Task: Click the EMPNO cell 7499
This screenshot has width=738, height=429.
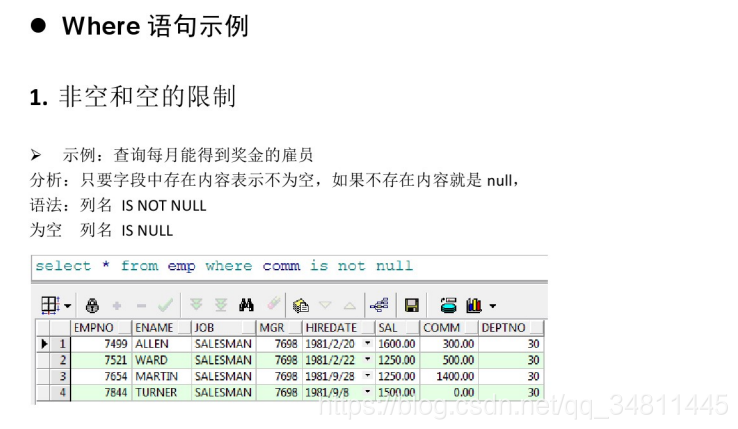Action: (x=101, y=344)
